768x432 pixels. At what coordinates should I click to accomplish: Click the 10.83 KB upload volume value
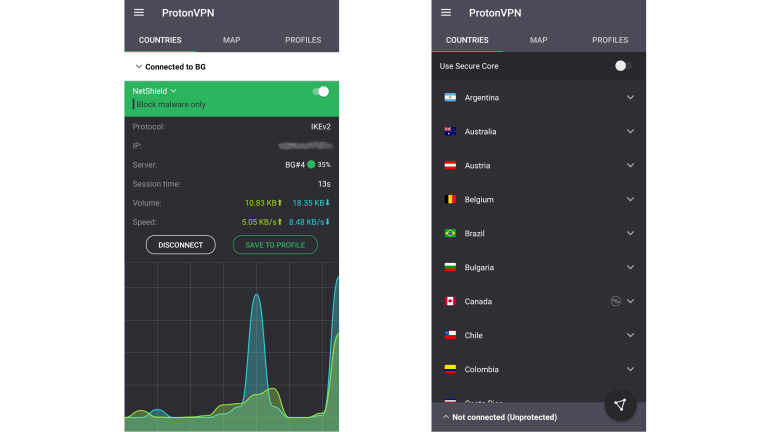264,203
